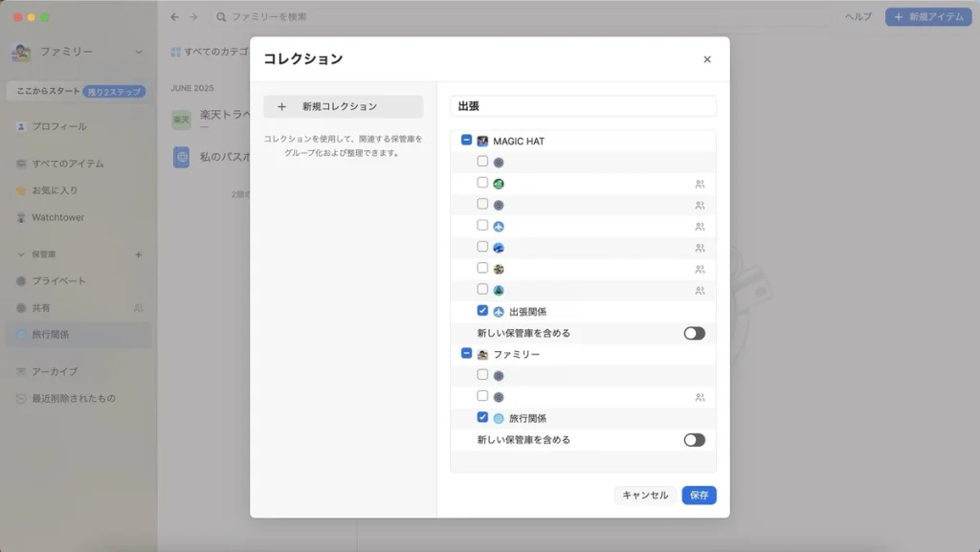Click the plus icon next to 保管庫
This screenshot has width=980, height=552.
click(x=138, y=254)
